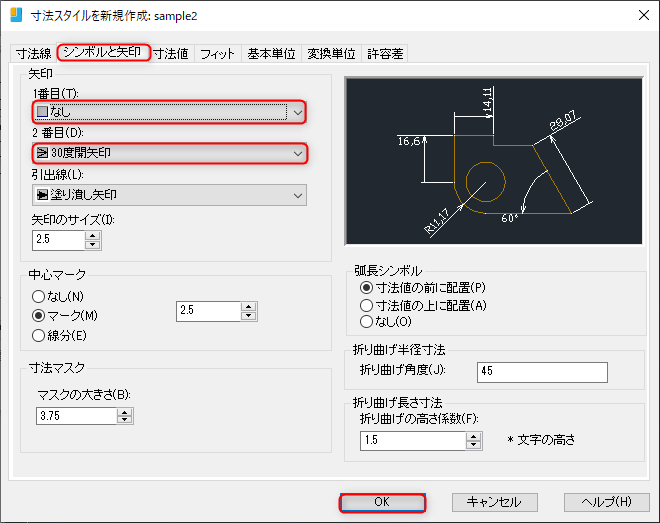This screenshot has height=523, width=660.
Task: Go to the 変換単位 tab
Action: click(332, 53)
